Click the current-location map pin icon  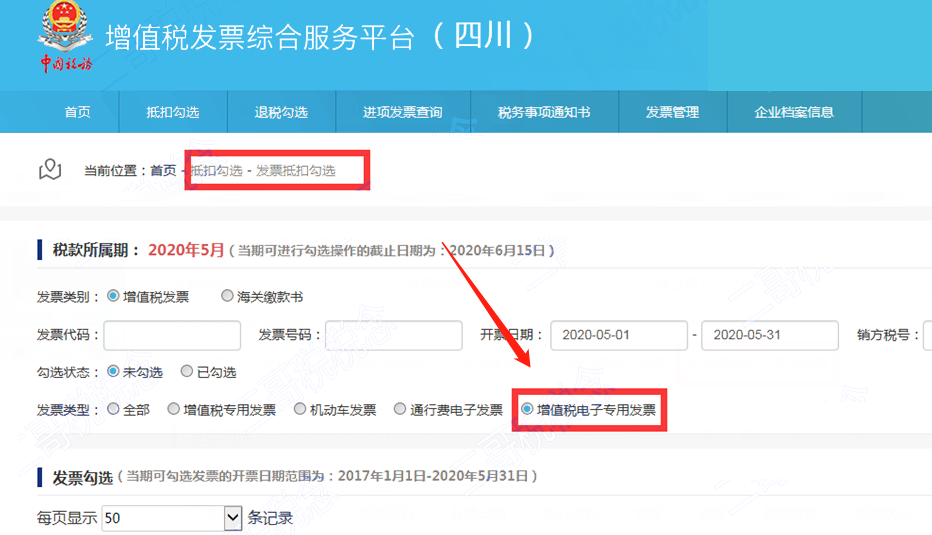[x=50, y=169]
